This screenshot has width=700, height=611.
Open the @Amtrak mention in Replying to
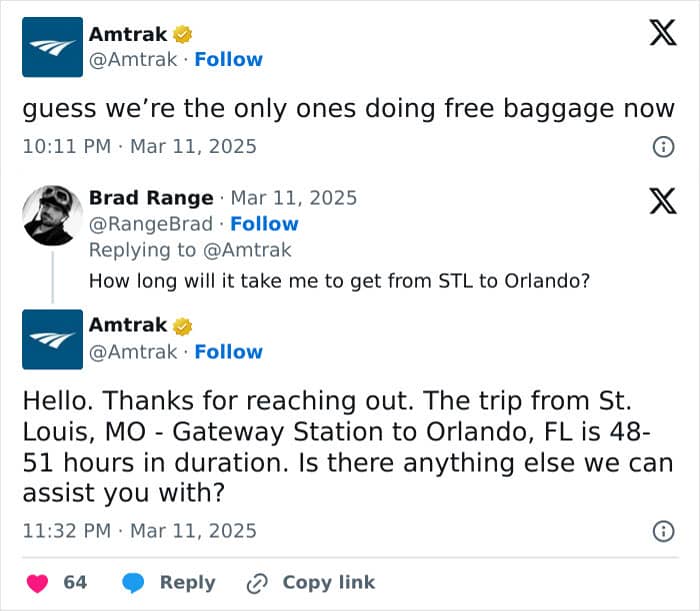point(247,250)
